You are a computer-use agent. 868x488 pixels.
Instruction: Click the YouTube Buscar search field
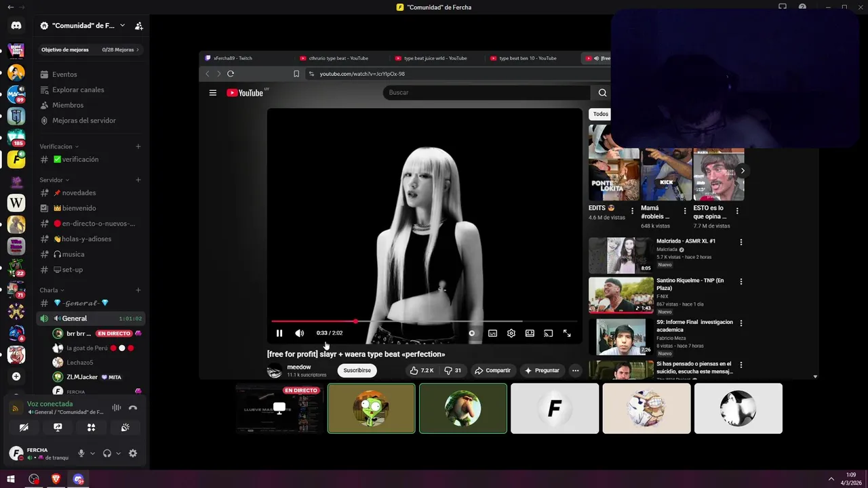tap(486, 93)
